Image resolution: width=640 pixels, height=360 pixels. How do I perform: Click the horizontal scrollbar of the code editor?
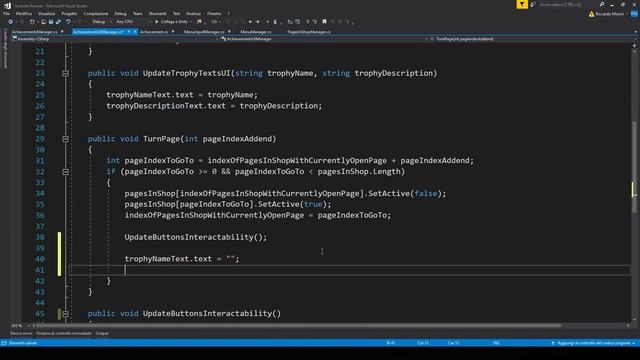[x=298, y=325]
